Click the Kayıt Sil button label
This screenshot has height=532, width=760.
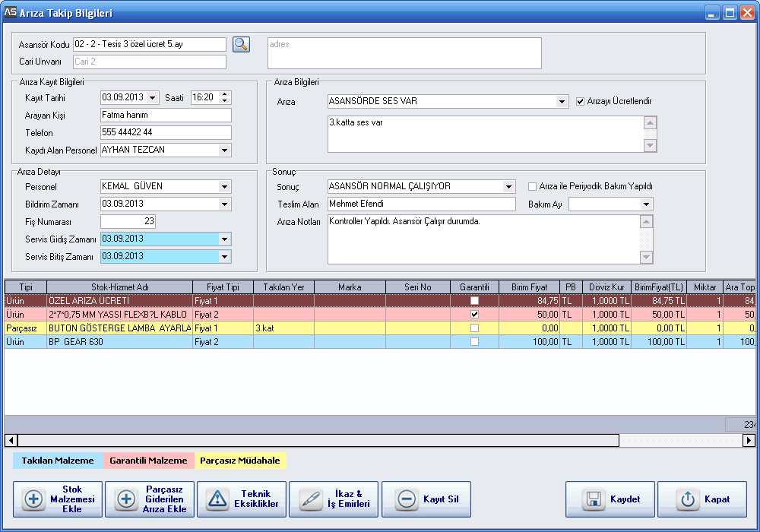click(x=441, y=499)
